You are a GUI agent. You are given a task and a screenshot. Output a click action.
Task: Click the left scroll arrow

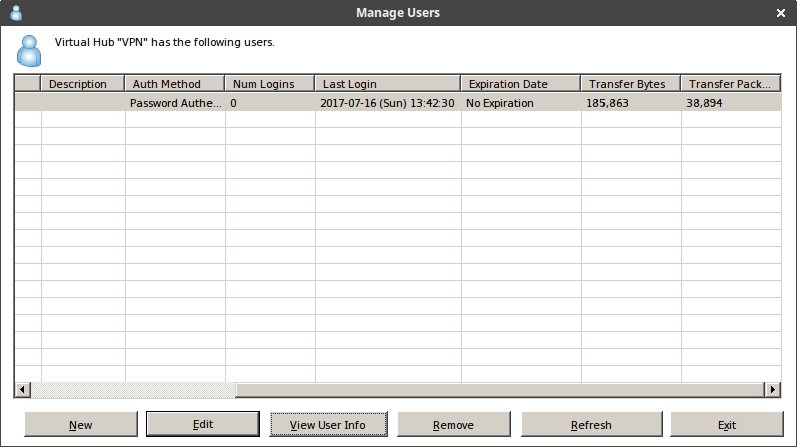[22, 390]
